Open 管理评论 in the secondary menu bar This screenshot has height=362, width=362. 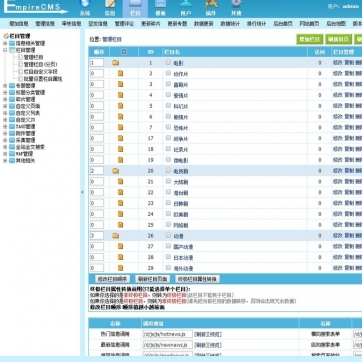coord(124,24)
